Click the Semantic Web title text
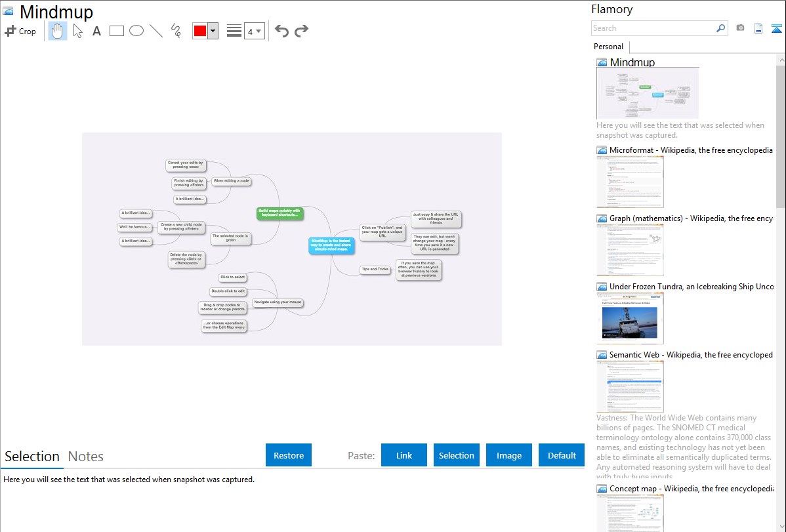The width and height of the screenshot is (786, 532). [x=691, y=354]
